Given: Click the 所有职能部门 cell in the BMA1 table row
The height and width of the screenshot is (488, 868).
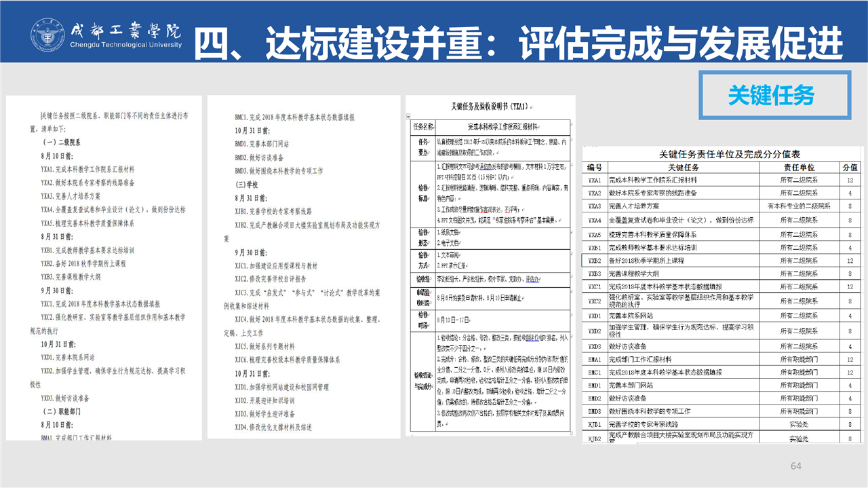Looking at the screenshot, I should coord(799,359).
